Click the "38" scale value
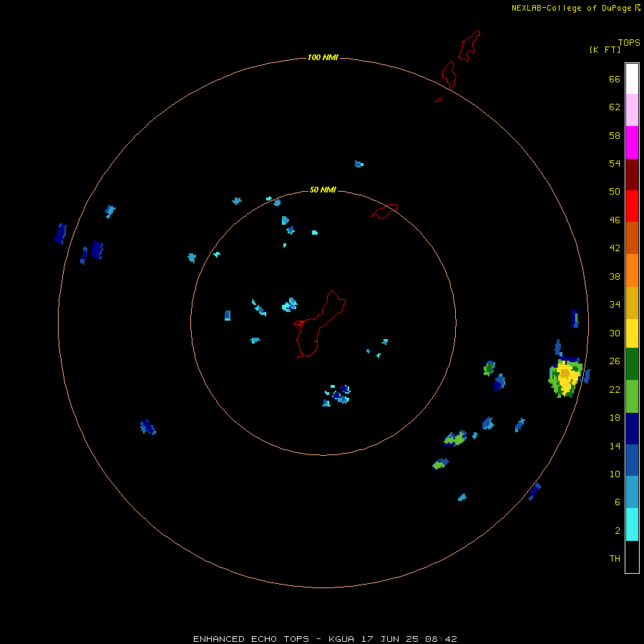 [615, 277]
